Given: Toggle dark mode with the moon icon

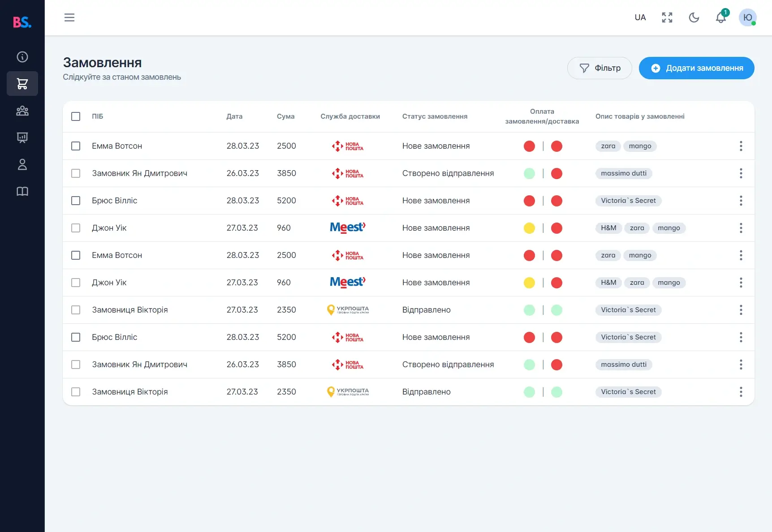Looking at the screenshot, I should coord(694,17).
